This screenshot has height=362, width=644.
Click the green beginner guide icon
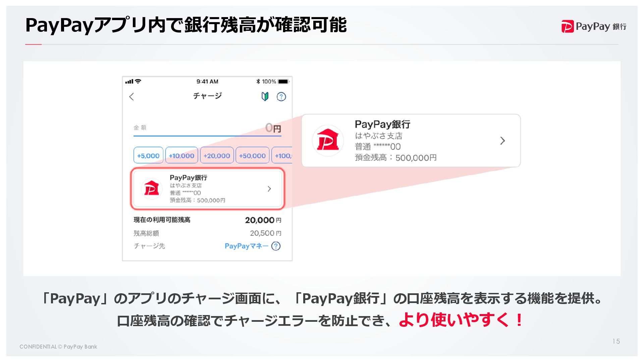coord(265,97)
